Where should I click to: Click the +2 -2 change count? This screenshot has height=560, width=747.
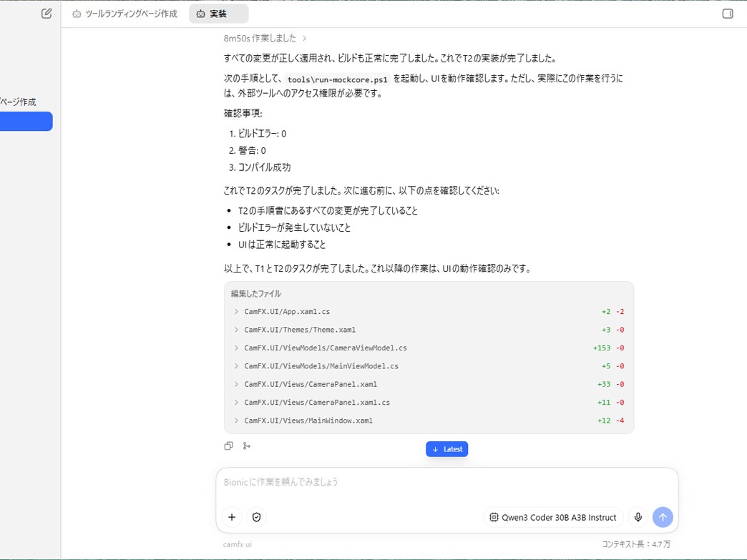coord(612,311)
